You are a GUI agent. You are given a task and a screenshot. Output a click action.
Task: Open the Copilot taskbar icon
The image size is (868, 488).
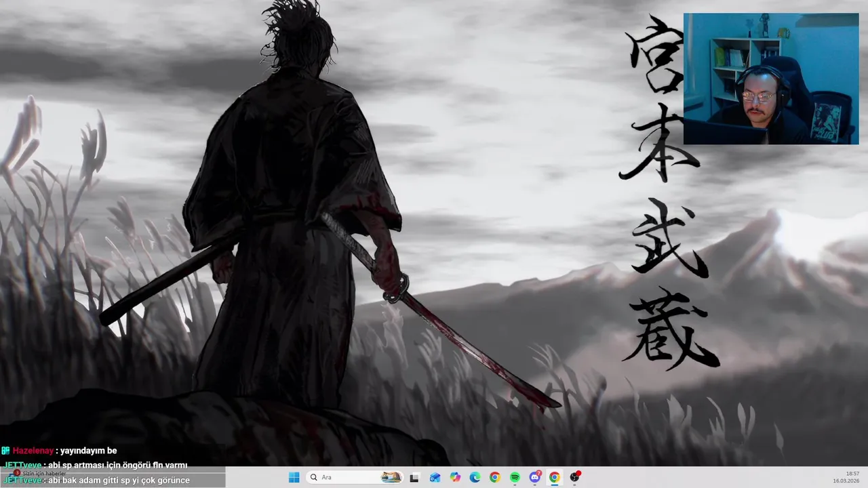tap(455, 477)
